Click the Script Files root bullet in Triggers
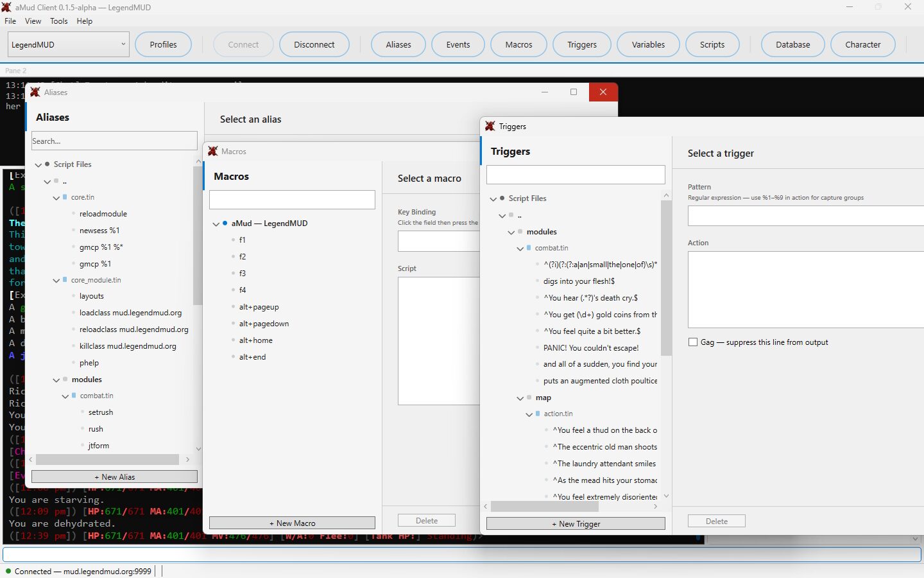The height and width of the screenshot is (578, 924). (502, 198)
